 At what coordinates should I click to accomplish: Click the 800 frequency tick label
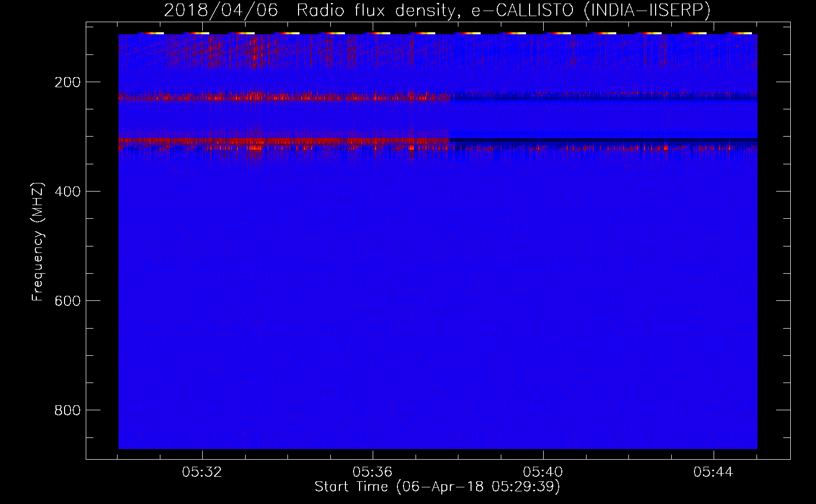point(68,410)
